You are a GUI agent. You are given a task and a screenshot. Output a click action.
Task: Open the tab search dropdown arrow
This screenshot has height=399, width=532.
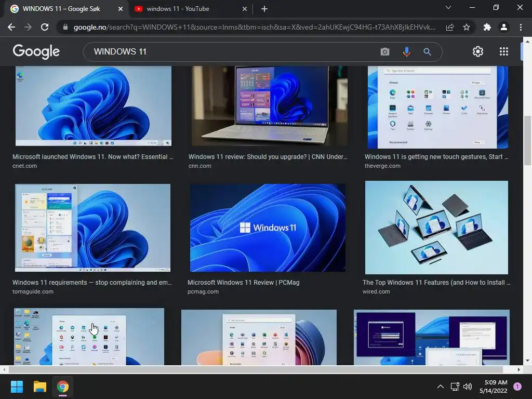(448, 7)
